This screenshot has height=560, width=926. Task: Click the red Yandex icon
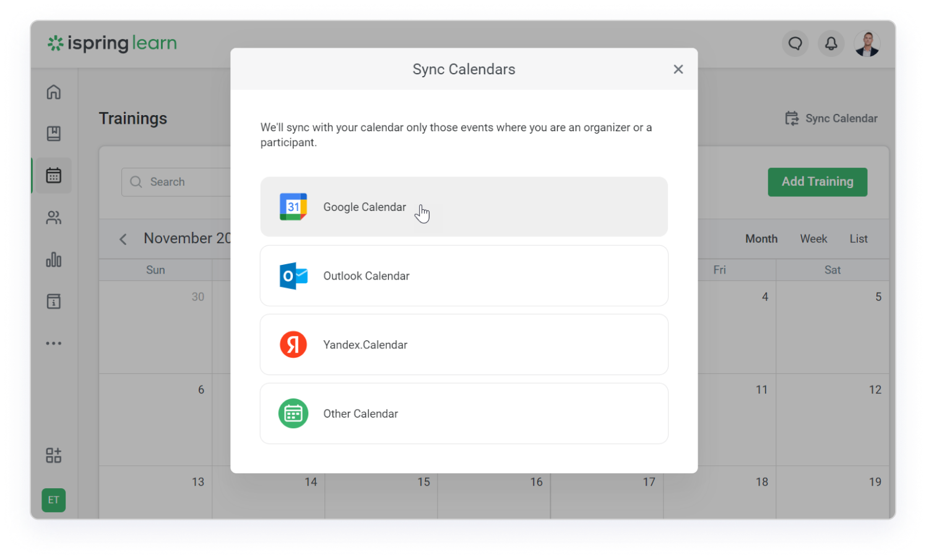pos(293,345)
